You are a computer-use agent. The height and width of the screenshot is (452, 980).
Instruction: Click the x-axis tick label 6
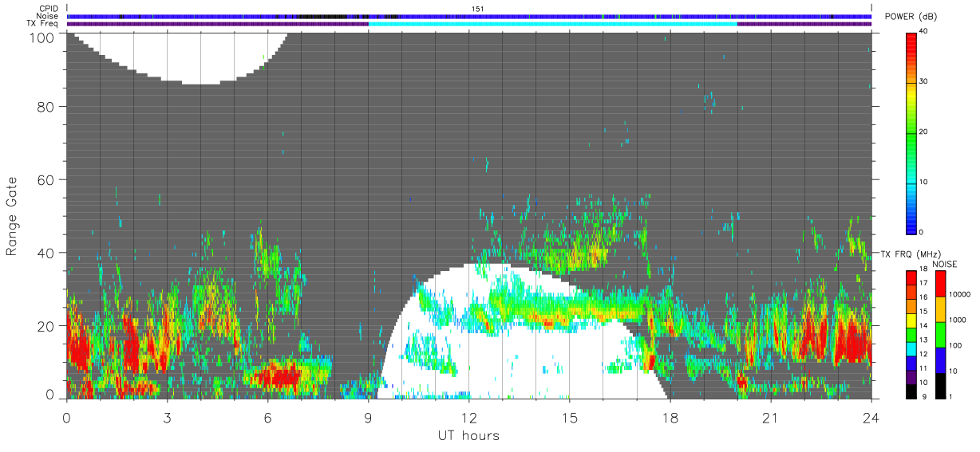267,417
